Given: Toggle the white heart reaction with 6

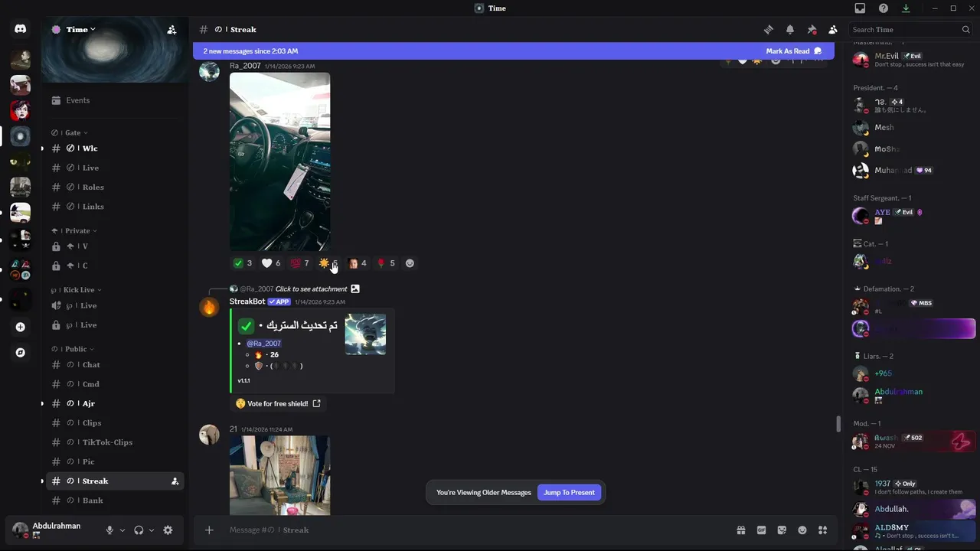Looking at the screenshot, I should pos(271,263).
